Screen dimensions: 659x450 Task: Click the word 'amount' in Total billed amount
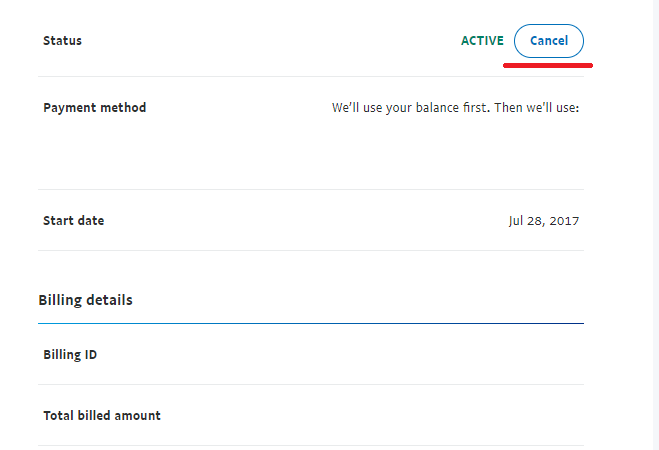coord(137,416)
